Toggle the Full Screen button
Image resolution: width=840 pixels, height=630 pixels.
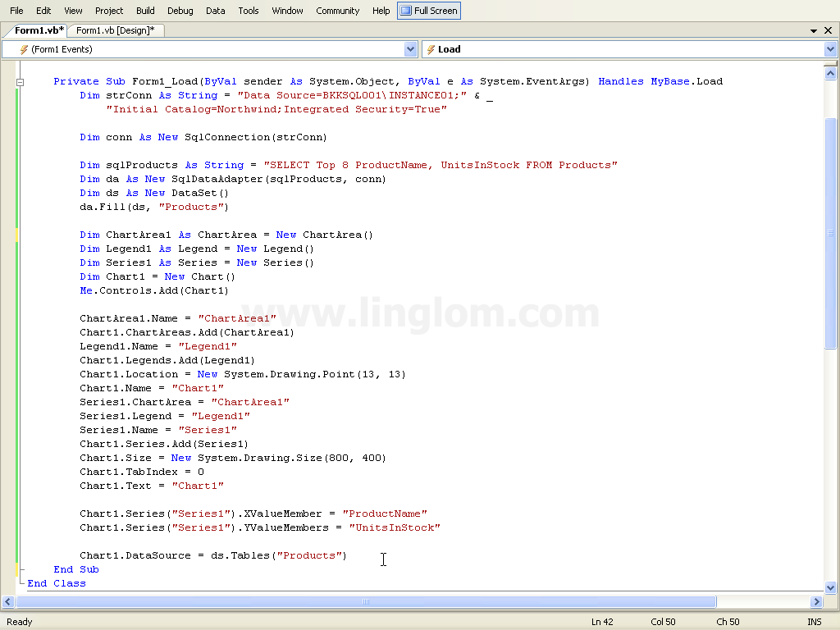(428, 11)
